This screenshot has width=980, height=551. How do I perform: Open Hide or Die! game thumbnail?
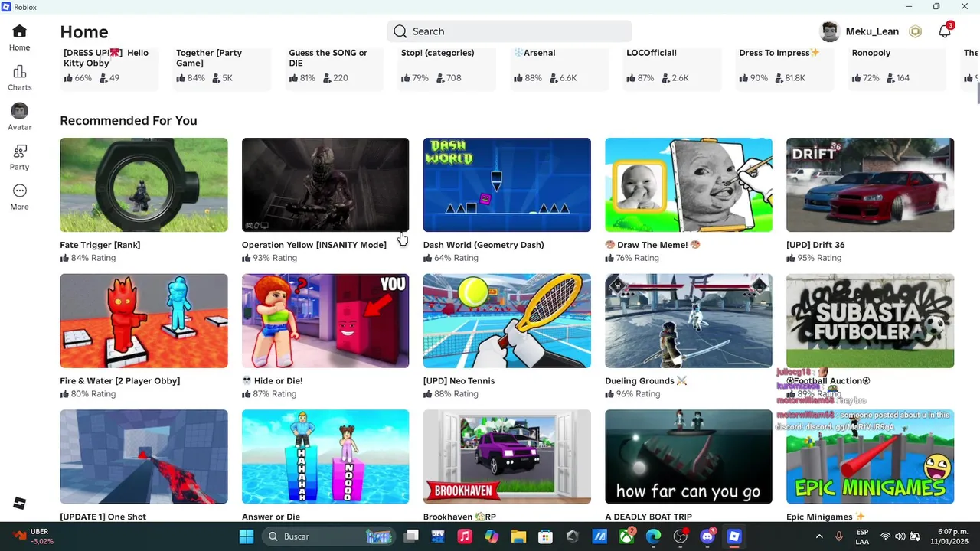point(325,321)
